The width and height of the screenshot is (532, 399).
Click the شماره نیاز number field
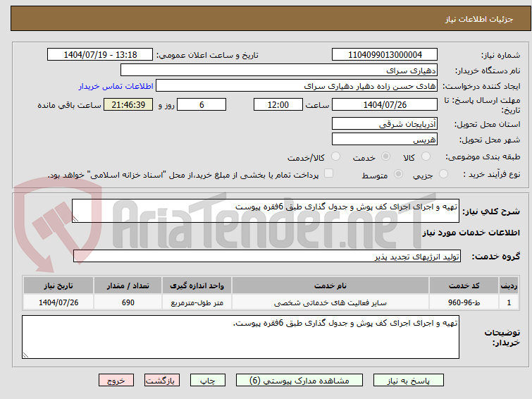(385, 55)
